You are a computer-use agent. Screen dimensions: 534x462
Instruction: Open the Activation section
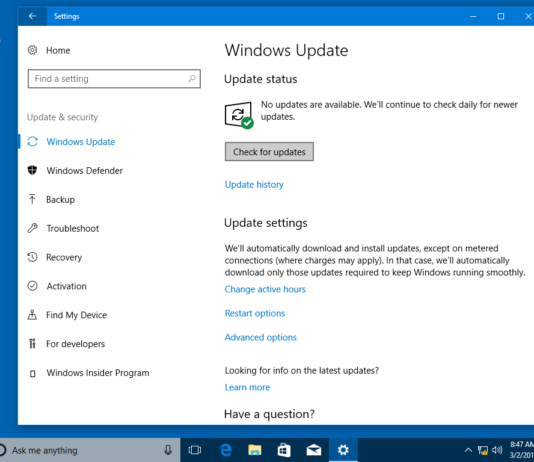[66, 286]
